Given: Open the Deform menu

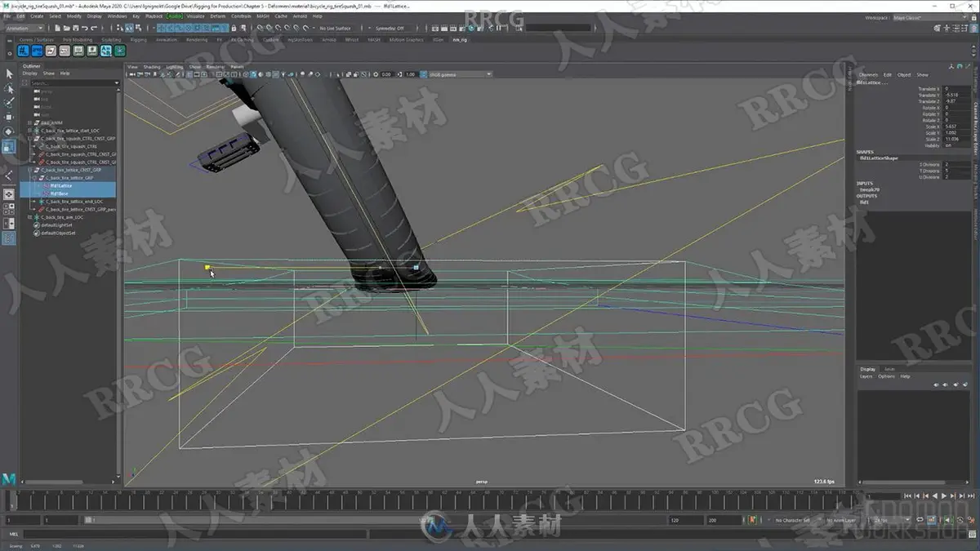Looking at the screenshot, I should click(218, 16).
